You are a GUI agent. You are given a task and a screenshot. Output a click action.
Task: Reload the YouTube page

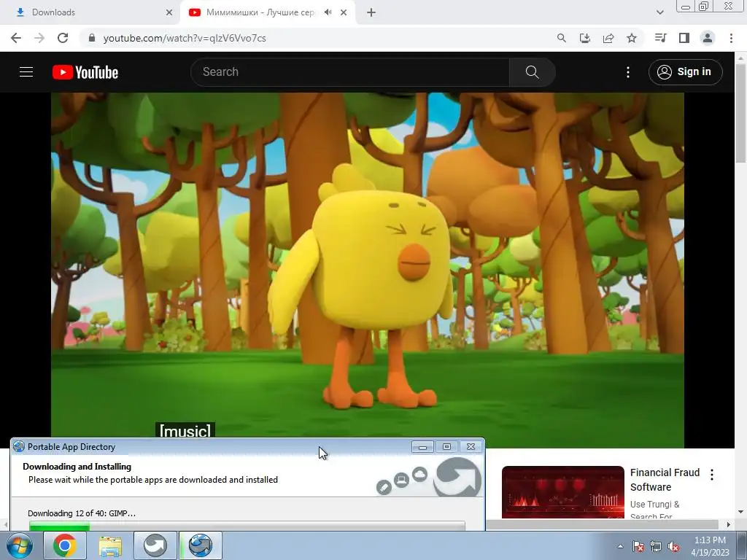pos(63,38)
